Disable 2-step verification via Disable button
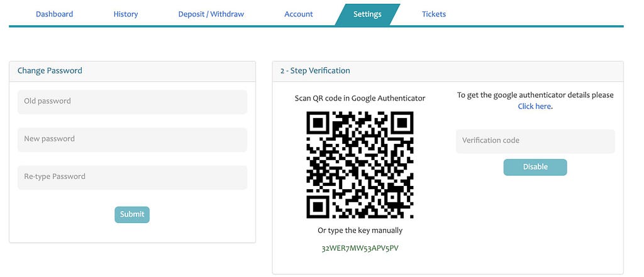This screenshot has height=277, width=644. click(x=535, y=167)
